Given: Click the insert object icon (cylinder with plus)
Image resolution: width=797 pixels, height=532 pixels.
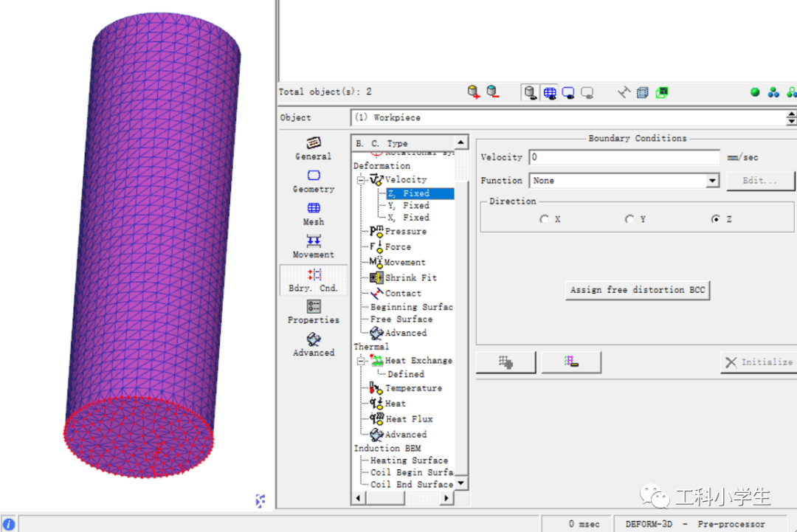Looking at the screenshot, I should pos(473,92).
